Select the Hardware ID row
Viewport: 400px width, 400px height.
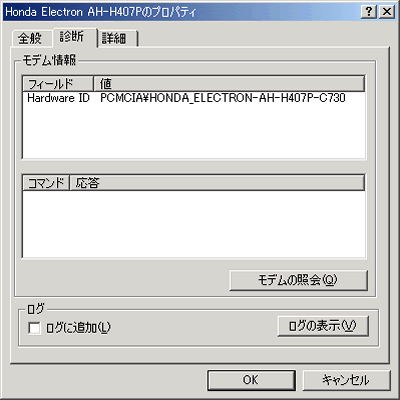[x=194, y=98]
